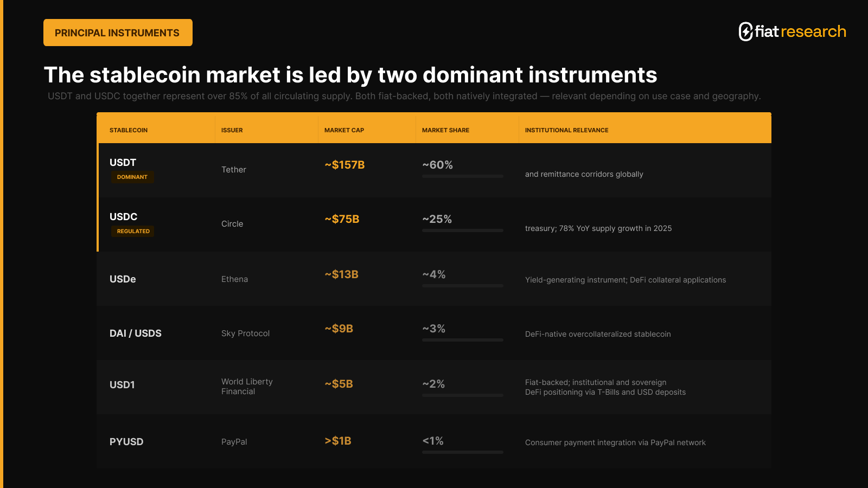Viewport: 868px width, 488px height.
Task: Click the PayPal issuer name
Action: tap(234, 442)
